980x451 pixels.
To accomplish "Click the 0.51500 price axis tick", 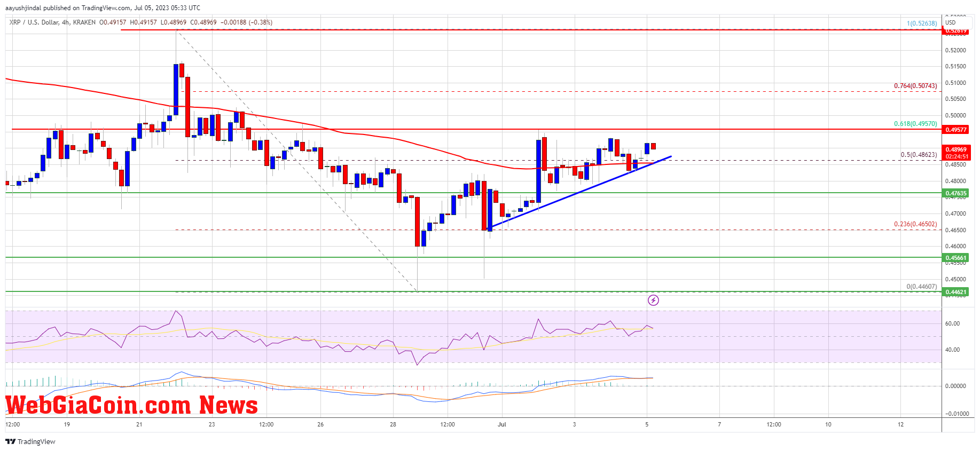I will tap(955, 66).
